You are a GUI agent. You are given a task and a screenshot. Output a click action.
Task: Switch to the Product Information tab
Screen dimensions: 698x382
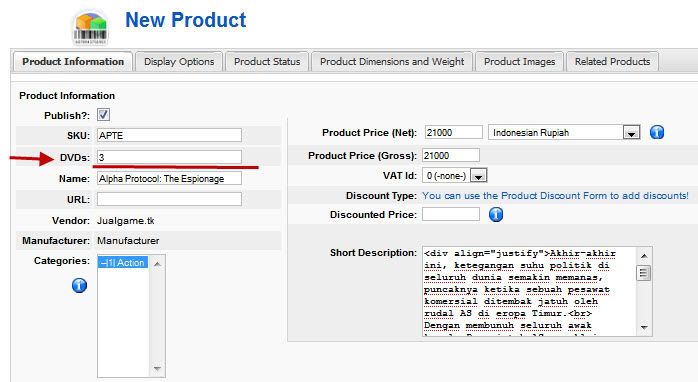coord(73,61)
